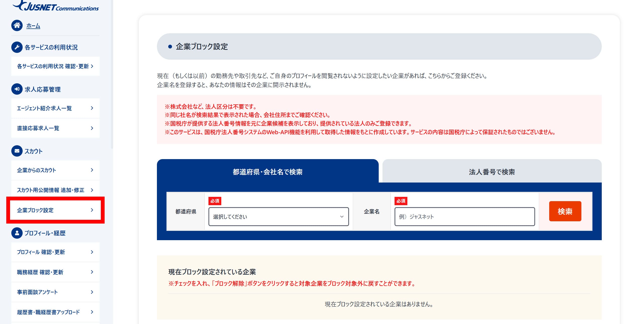Click the スカウト section heading

click(33, 151)
